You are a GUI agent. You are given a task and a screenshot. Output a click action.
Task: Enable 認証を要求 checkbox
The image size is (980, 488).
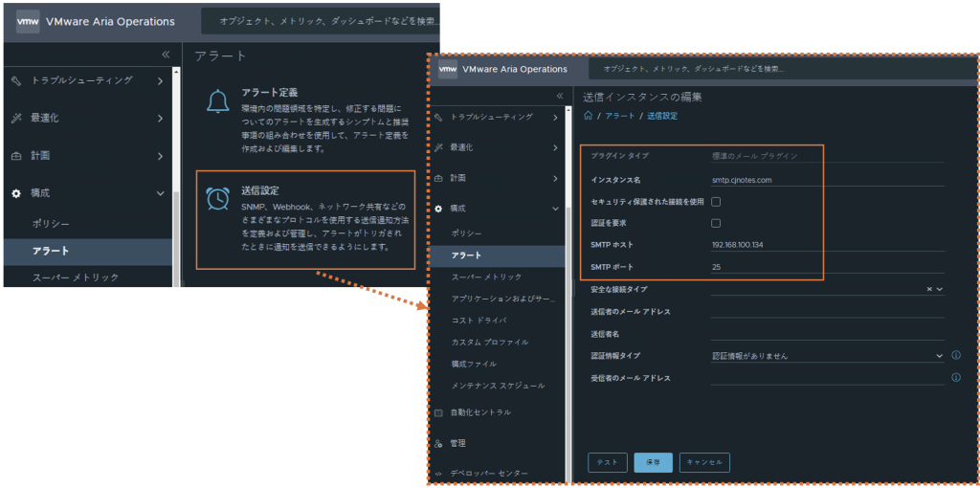[x=716, y=223]
